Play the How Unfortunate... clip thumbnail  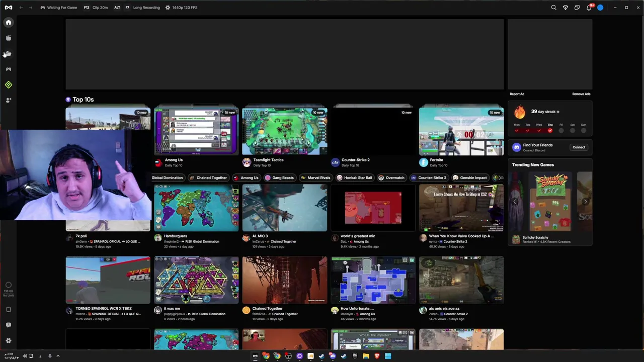pos(373,280)
